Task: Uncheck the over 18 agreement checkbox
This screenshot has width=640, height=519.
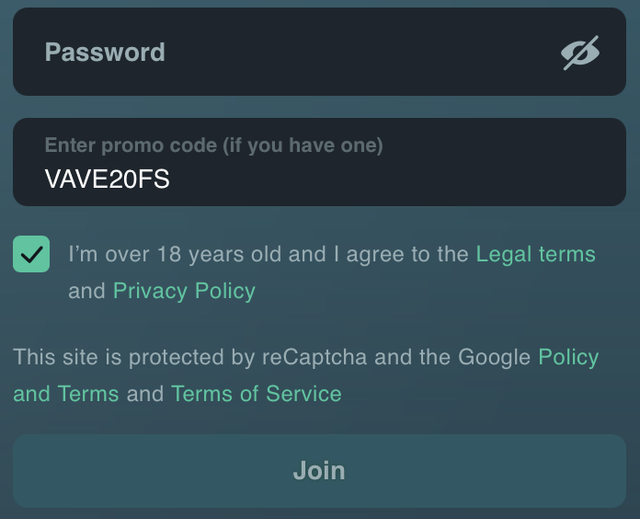Action: [31, 254]
